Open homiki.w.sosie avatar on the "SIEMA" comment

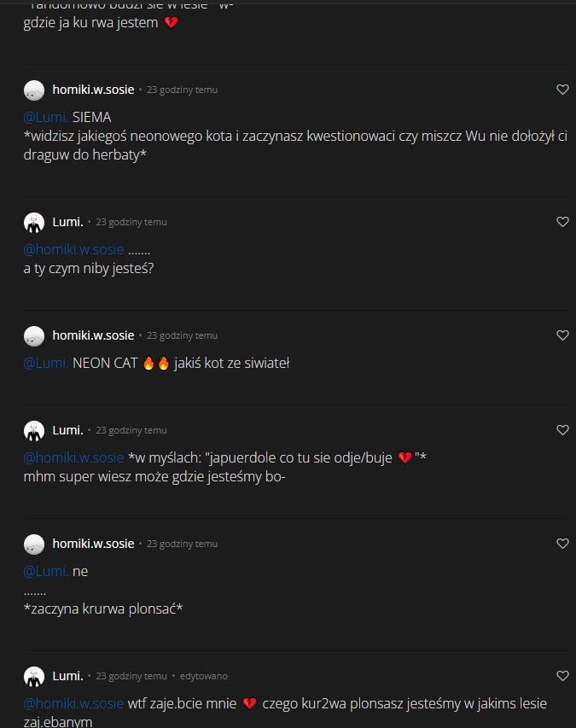[x=34, y=90]
